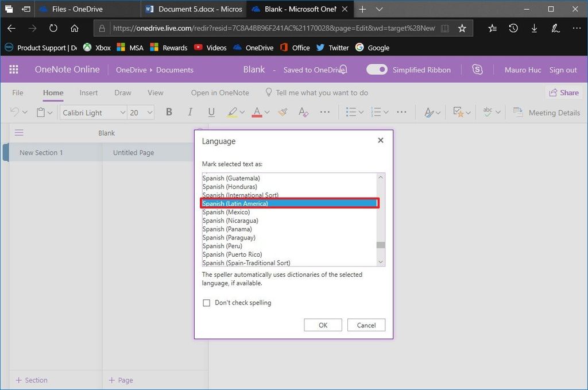The width and height of the screenshot is (588, 390).
Task: Open the font color picker
Action: coord(257,112)
